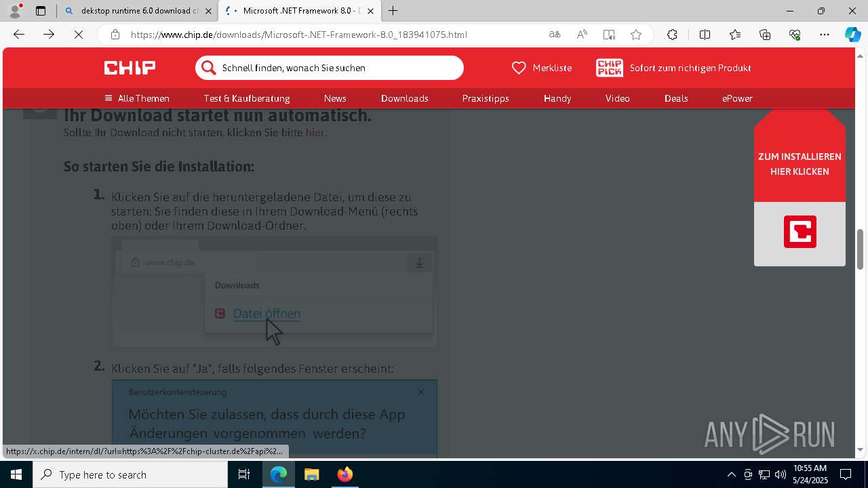Go forward to the next page
This screenshot has width=868, height=488.
coord(49,35)
